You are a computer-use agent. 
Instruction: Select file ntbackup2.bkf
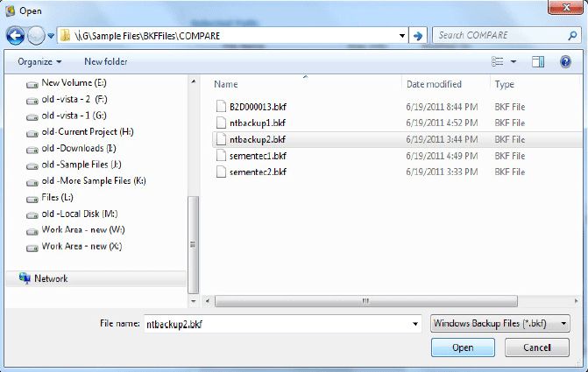point(258,140)
